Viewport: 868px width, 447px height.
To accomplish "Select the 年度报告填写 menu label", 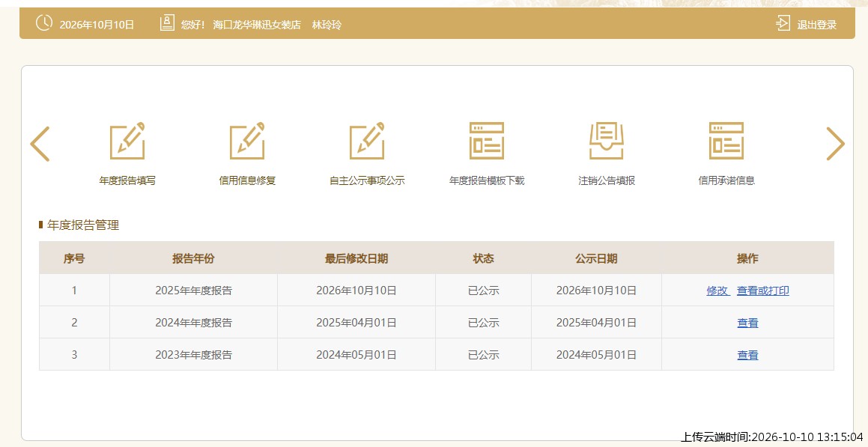I will click(127, 180).
